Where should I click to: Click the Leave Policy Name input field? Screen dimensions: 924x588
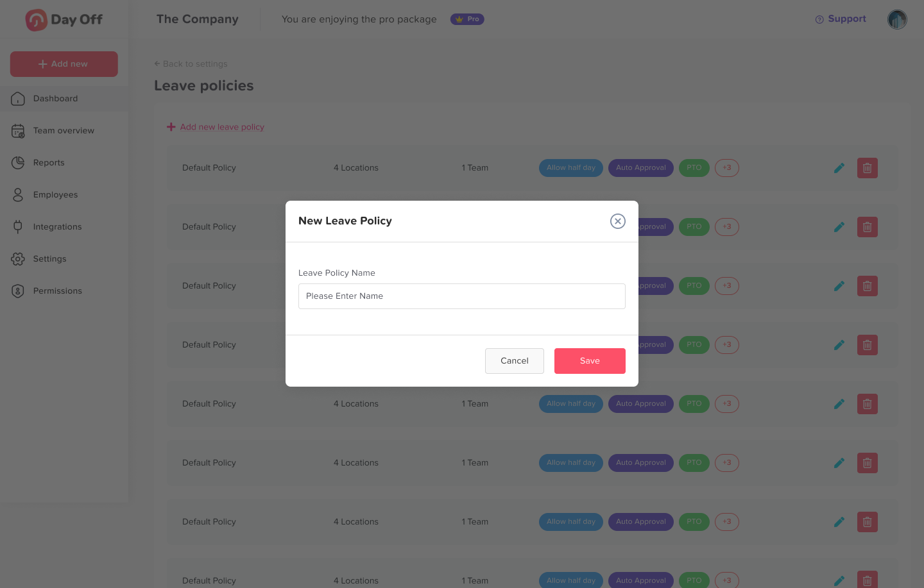pos(461,296)
